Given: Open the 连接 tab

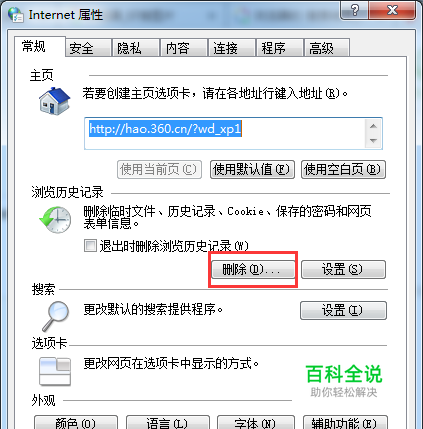Looking at the screenshot, I should tap(231, 48).
